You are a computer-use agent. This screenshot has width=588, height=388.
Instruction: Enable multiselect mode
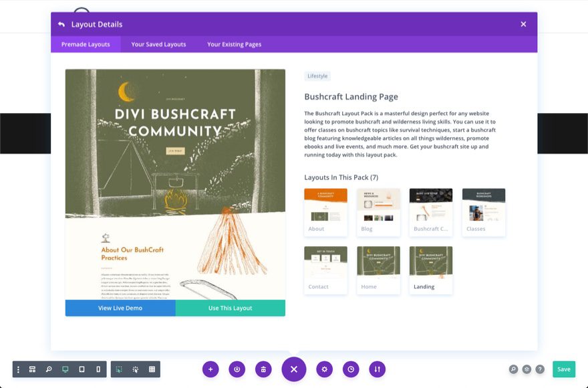118,369
